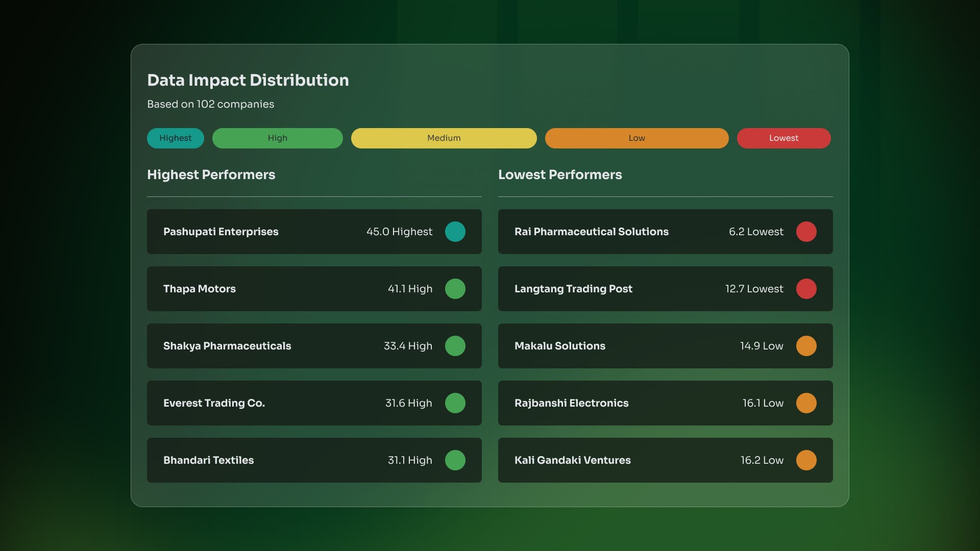Click the red dot beside Langtang Trading Post

click(x=806, y=289)
